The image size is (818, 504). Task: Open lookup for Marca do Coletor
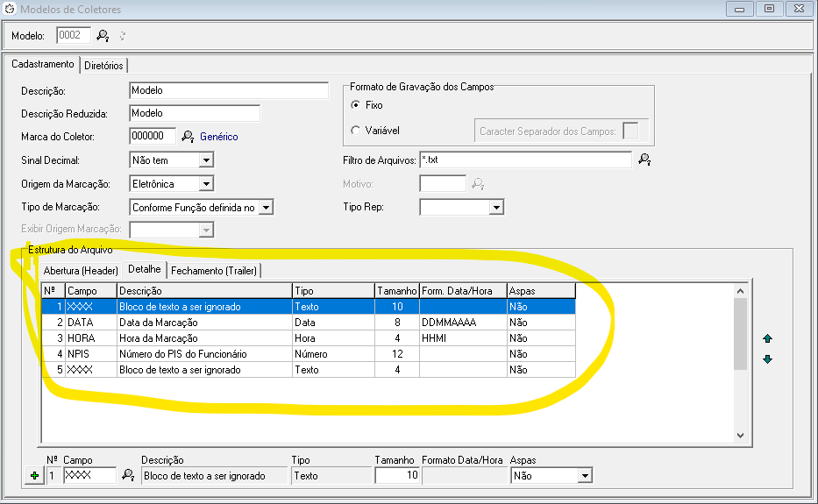[x=188, y=137]
